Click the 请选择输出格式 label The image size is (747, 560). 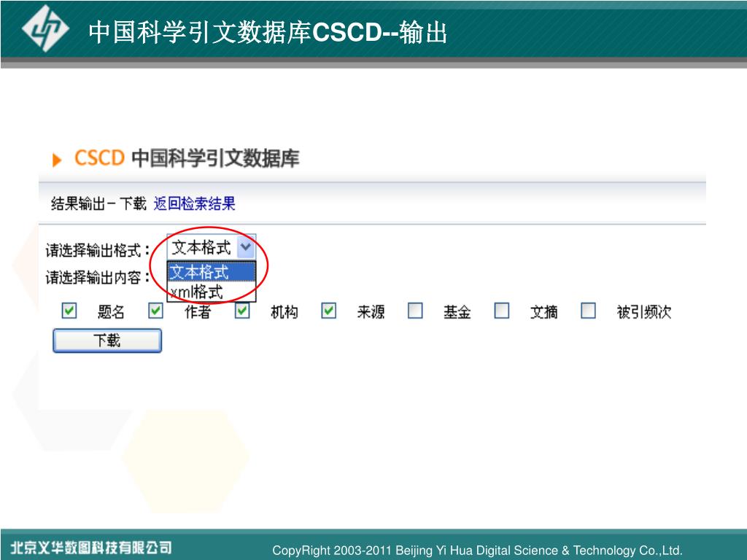(x=98, y=249)
